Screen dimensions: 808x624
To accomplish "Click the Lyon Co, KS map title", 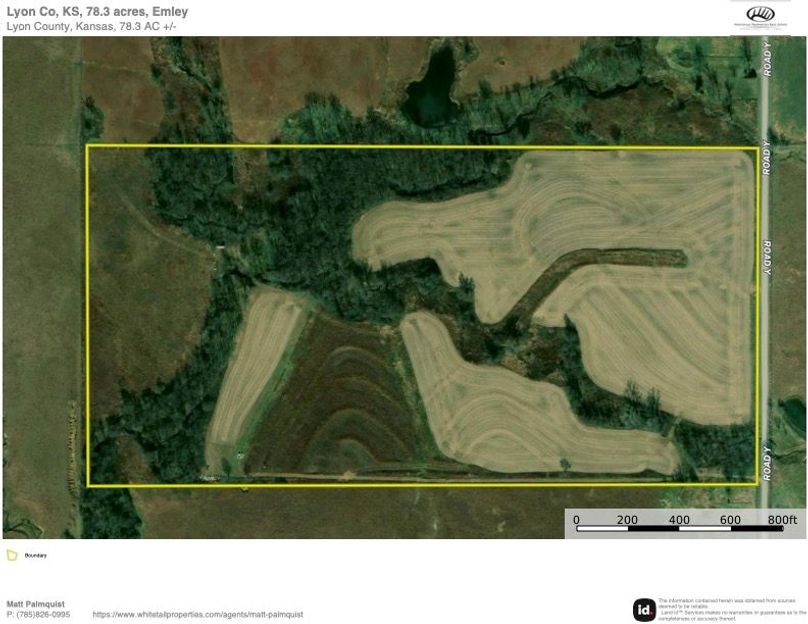I will [x=96, y=12].
